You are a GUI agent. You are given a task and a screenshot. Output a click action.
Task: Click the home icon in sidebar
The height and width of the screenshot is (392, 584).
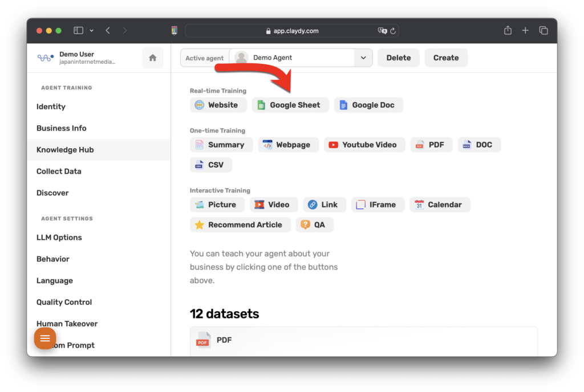[x=152, y=58]
